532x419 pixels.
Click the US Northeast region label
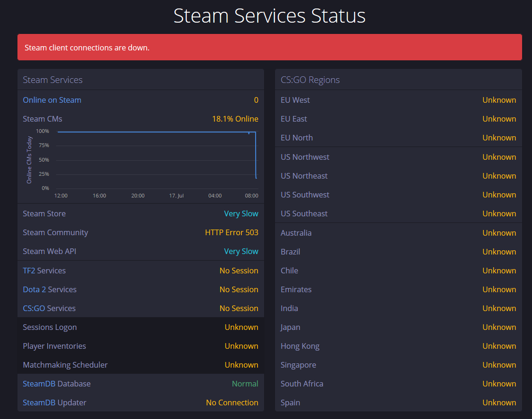click(x=304, y=176)
